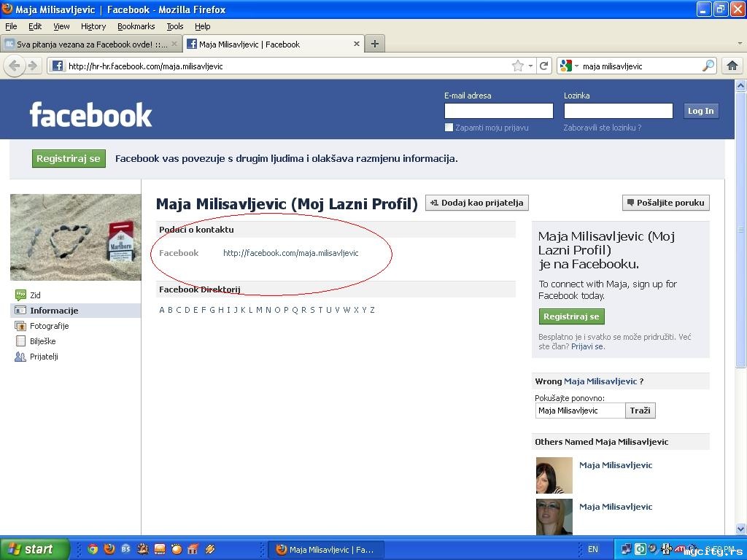Open Bilješke in the sidebar
Image resolution: width=747 pixels, height=560 pixels.
(36, 341)
